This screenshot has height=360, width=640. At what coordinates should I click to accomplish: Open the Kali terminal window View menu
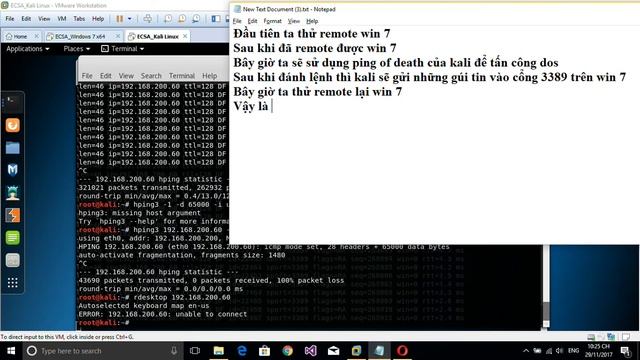point(126,76)
